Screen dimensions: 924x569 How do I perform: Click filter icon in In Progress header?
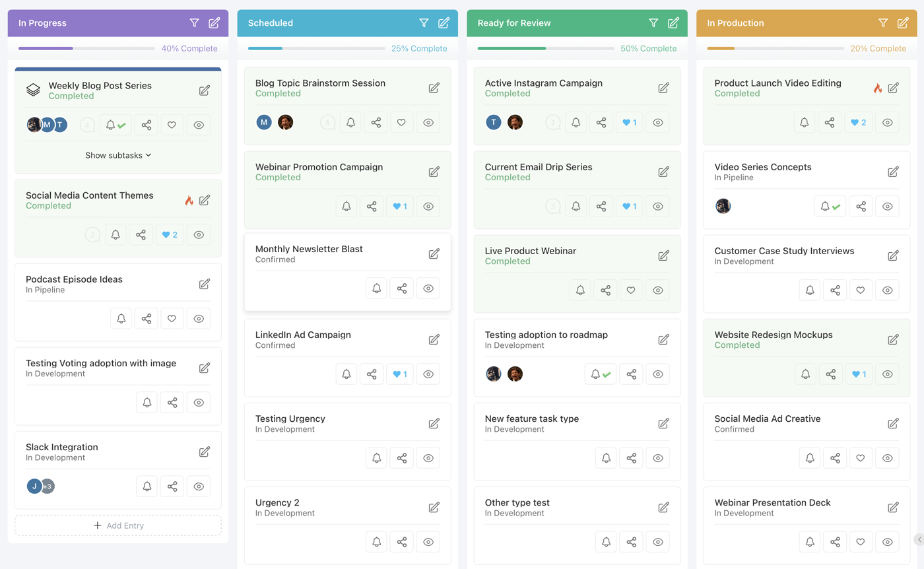[194, 23]
